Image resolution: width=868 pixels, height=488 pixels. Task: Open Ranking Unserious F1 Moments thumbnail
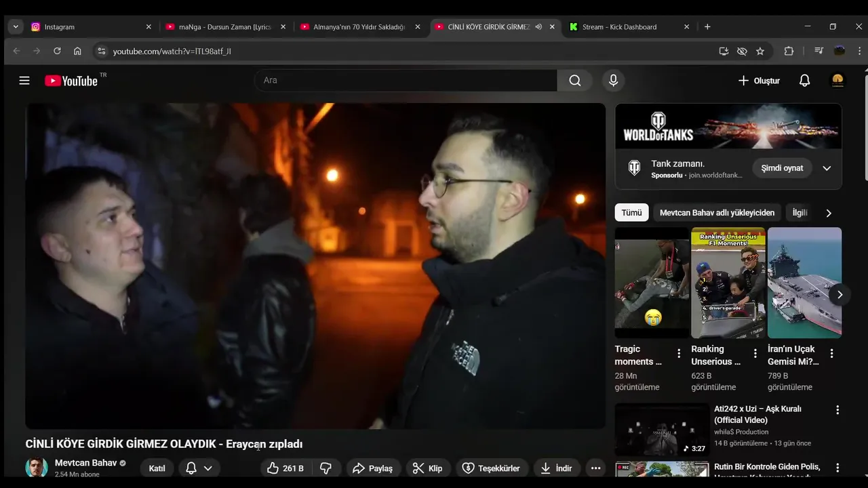coord(728,283)
